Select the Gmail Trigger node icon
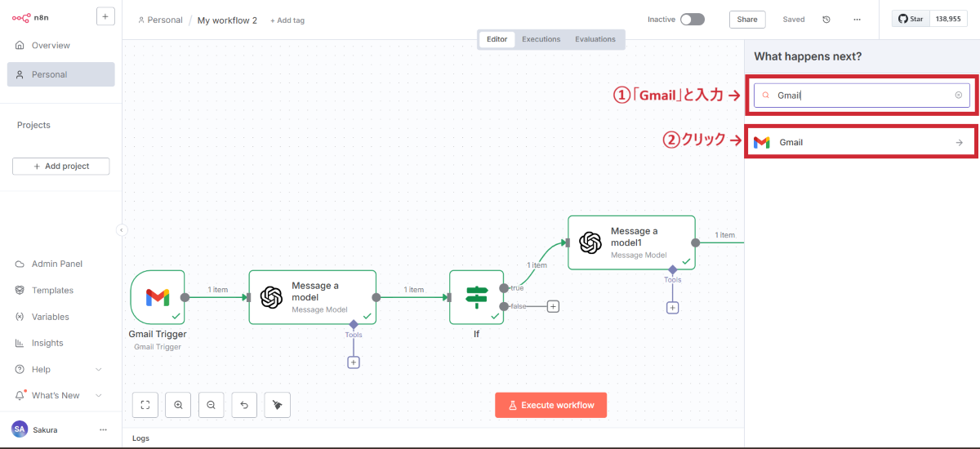 (x=158, y=297)
